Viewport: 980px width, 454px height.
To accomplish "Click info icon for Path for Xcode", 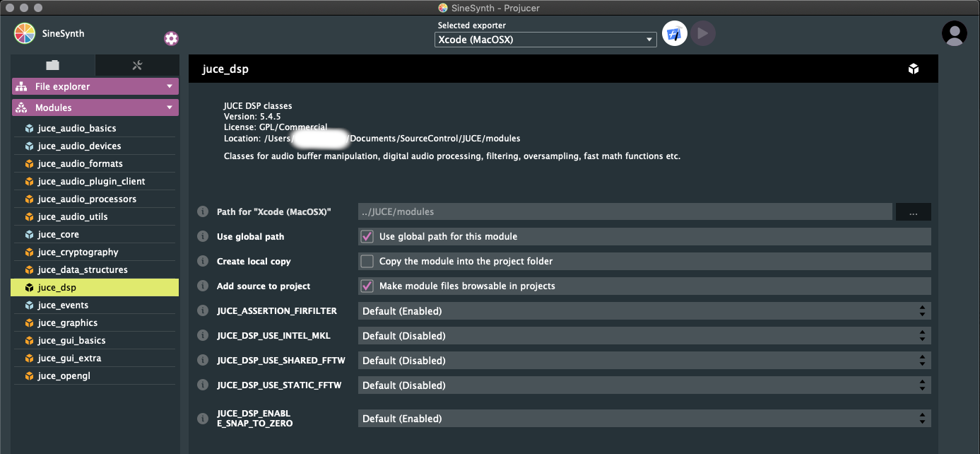I will pyautogui.click(x=203, y=211).
